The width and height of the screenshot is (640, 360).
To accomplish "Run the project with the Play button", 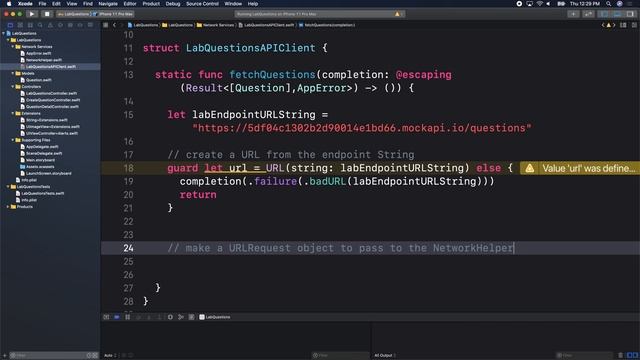I will click(32, 14).
